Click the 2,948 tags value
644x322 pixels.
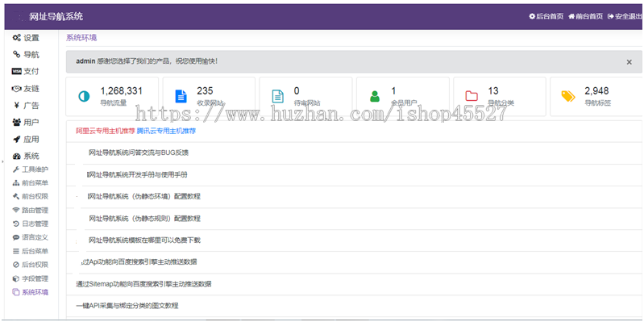[x=596, y=91]
